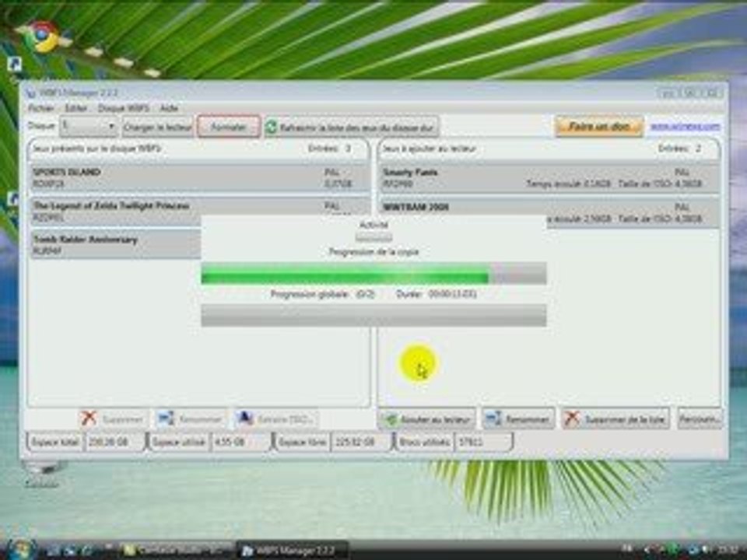Click the right-panel Renommer icon
747x560 pixels.
point(493,419)
